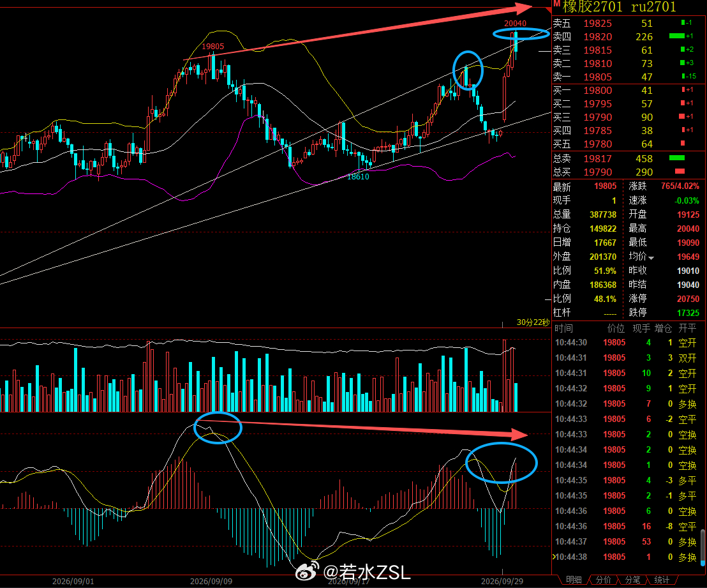Click the 30分22秒 countdown timer
The image size is (707, 588).
533,322
